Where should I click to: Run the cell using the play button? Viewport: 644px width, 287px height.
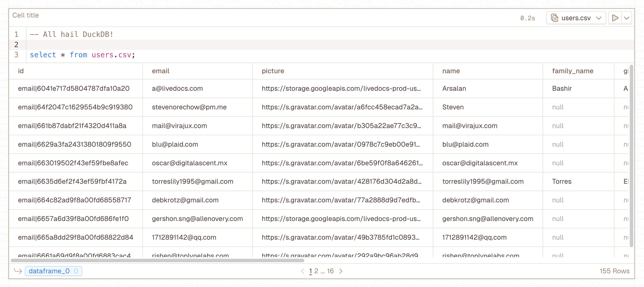coord(615,18)
